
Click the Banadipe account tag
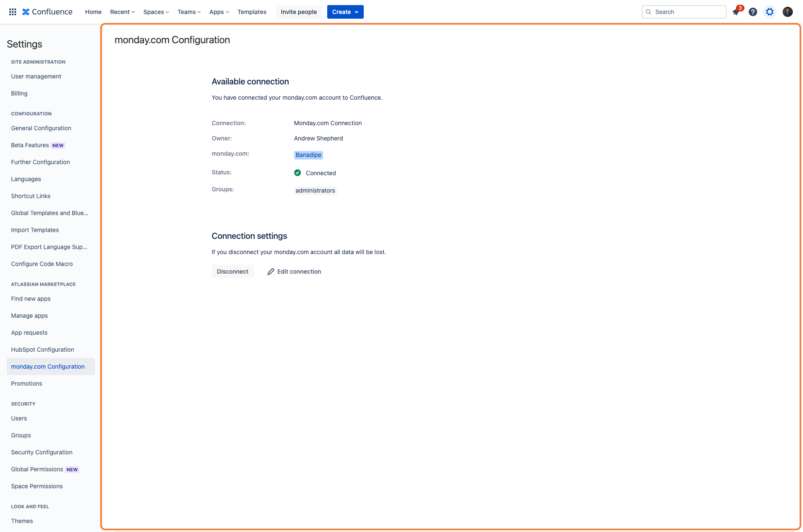point(309,155)
